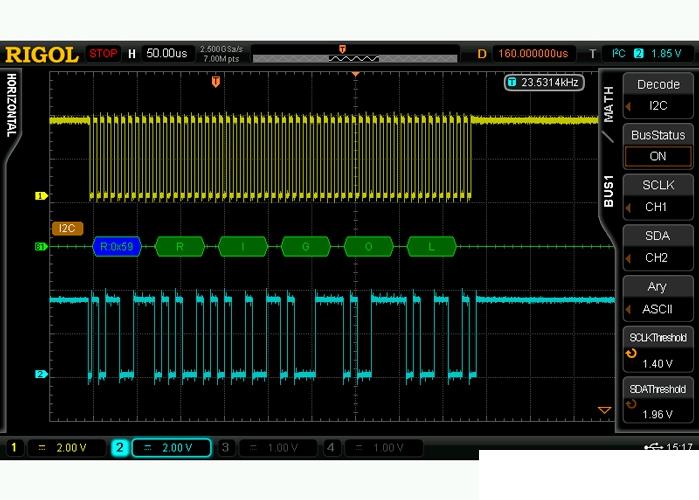Click the USB connection status icon
The image size is (699, 500).
653,447
